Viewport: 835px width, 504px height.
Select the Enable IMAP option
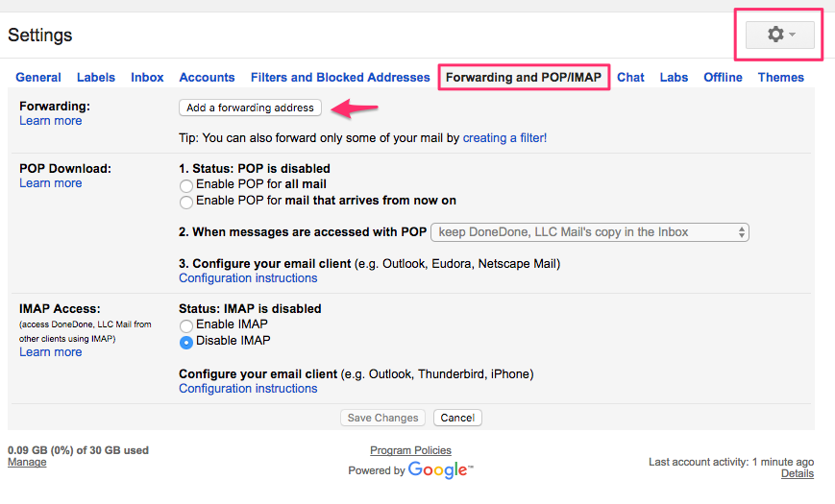pos(186,325)
